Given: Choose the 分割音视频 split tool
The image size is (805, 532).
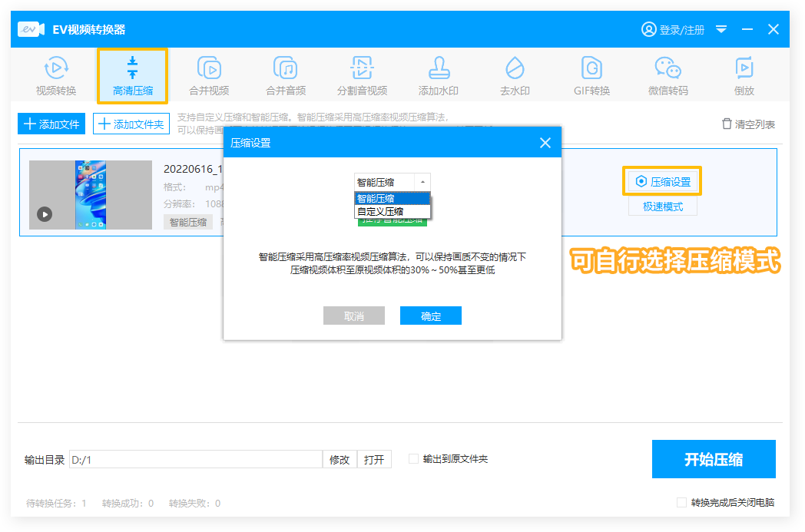Looking at the screenshot, I should pyautogui.click(x=362, y=75).
